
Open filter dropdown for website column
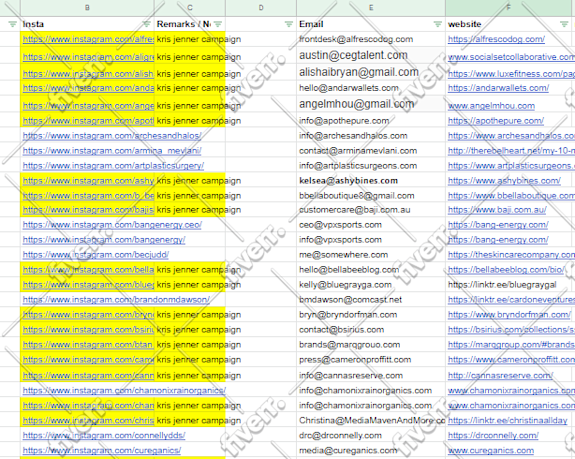[x=564, y=24]
